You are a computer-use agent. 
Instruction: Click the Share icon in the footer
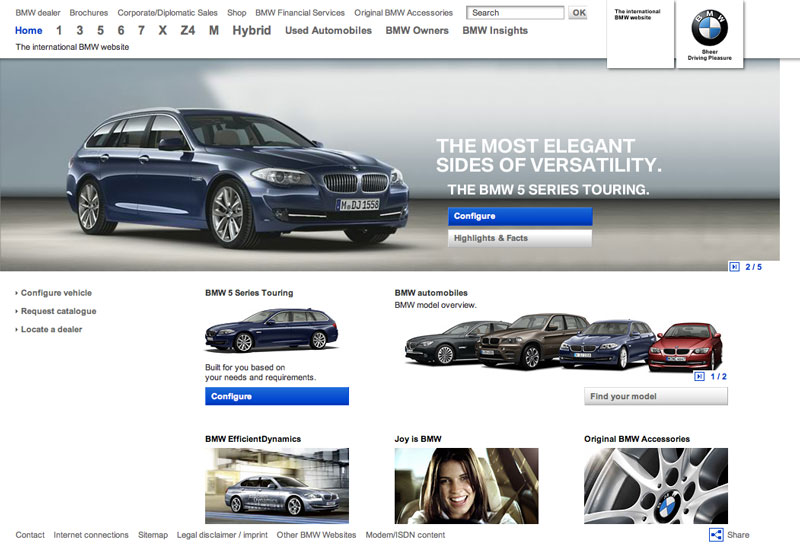coord(716,534)
